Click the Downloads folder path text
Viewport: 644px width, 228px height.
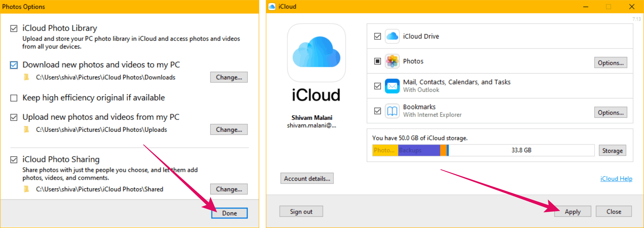coord(106,77)
